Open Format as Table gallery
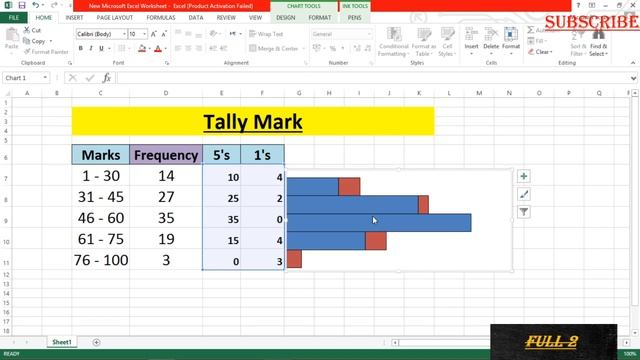640x360 pixels. point(424,42)
